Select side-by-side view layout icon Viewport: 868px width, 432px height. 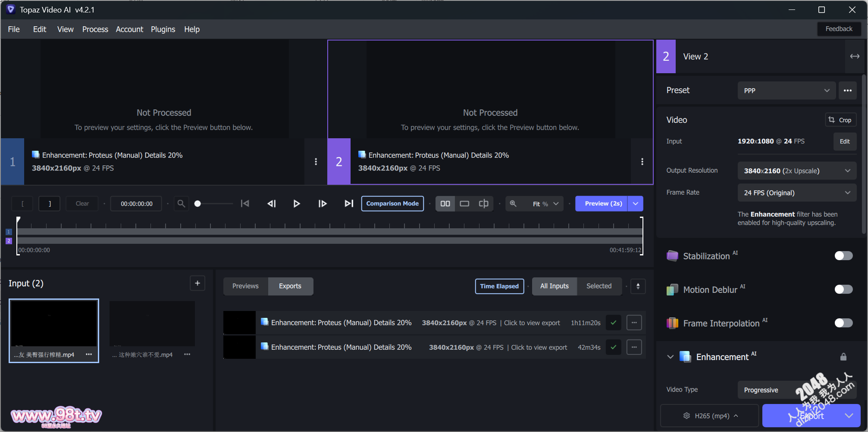tap(445, 204)
